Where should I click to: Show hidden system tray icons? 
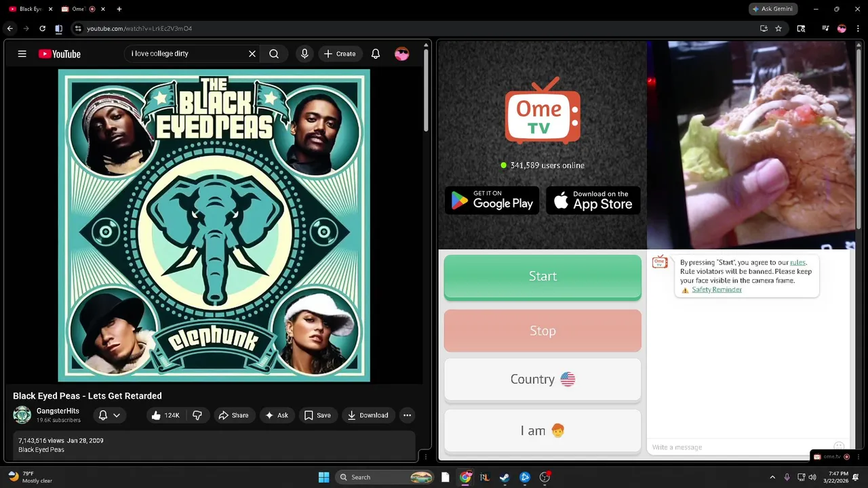[772, 477]
